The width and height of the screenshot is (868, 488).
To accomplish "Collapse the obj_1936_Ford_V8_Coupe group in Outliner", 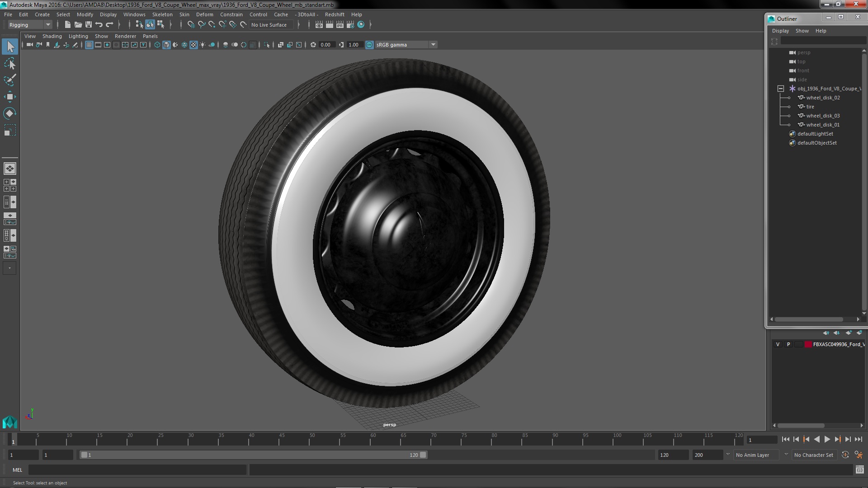I will tap(781, 89).
